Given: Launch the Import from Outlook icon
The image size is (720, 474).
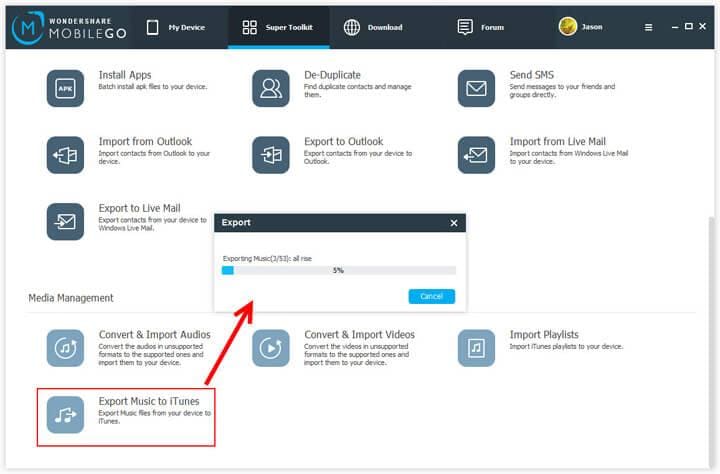Looking at the screenshot, I should (x=65, y=155).
